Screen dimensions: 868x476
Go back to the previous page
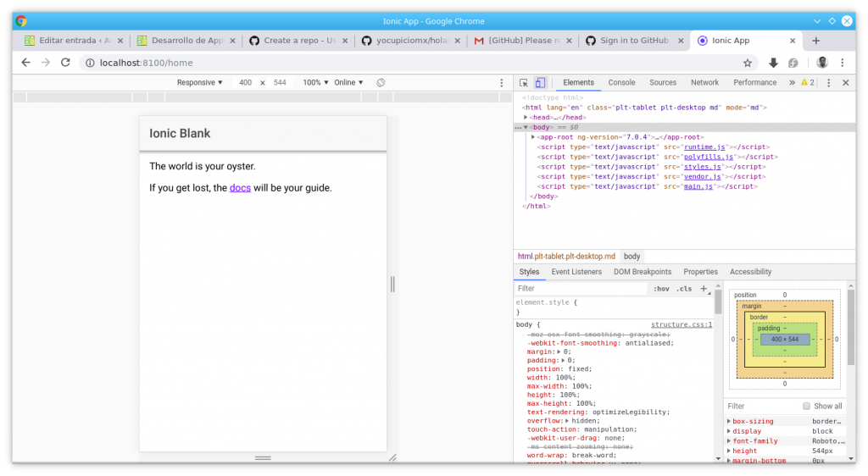(25, 63)
